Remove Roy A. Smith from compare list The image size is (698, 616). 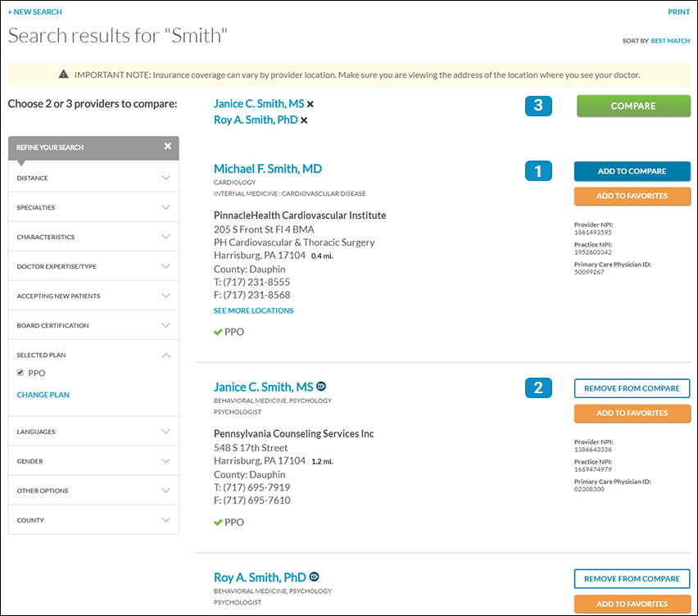[304, 120]
